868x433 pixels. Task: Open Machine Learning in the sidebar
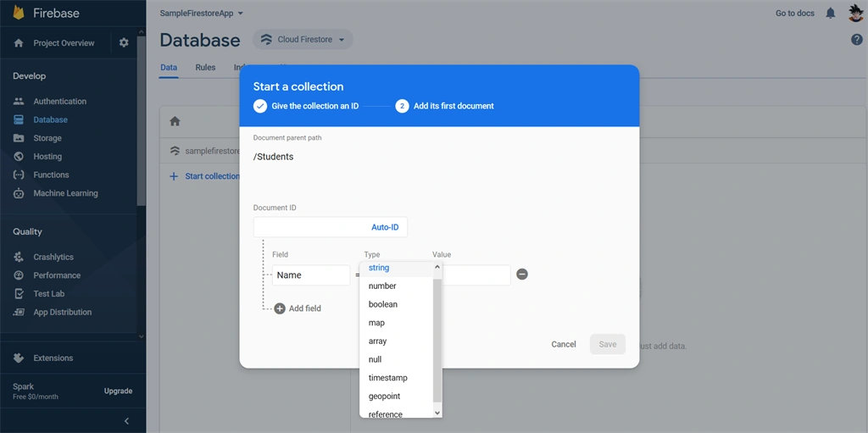click(65, 193)
